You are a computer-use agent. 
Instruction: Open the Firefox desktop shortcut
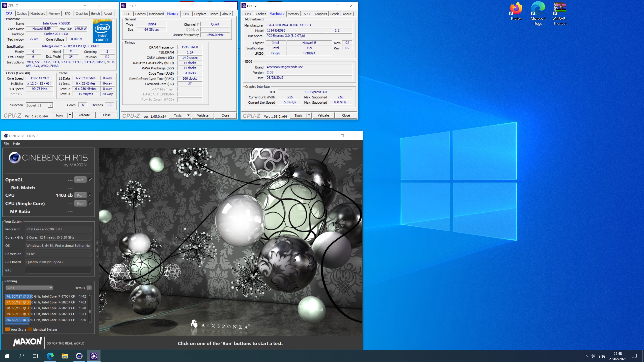click(x=516, y=11)
